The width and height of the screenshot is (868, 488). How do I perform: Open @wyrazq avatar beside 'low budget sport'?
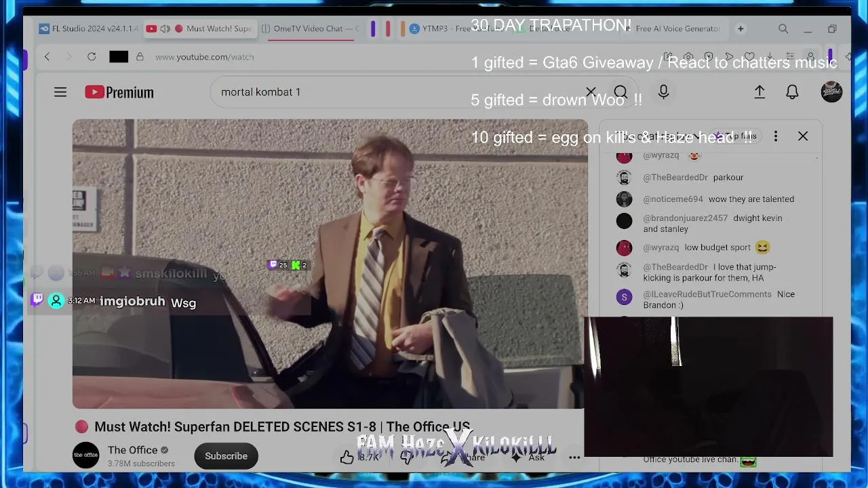coord(624,248)
